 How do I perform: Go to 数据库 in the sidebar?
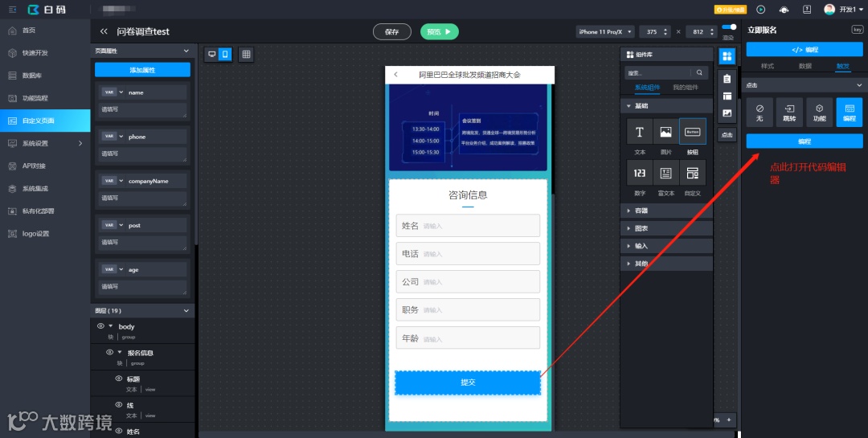click(45, 76)
